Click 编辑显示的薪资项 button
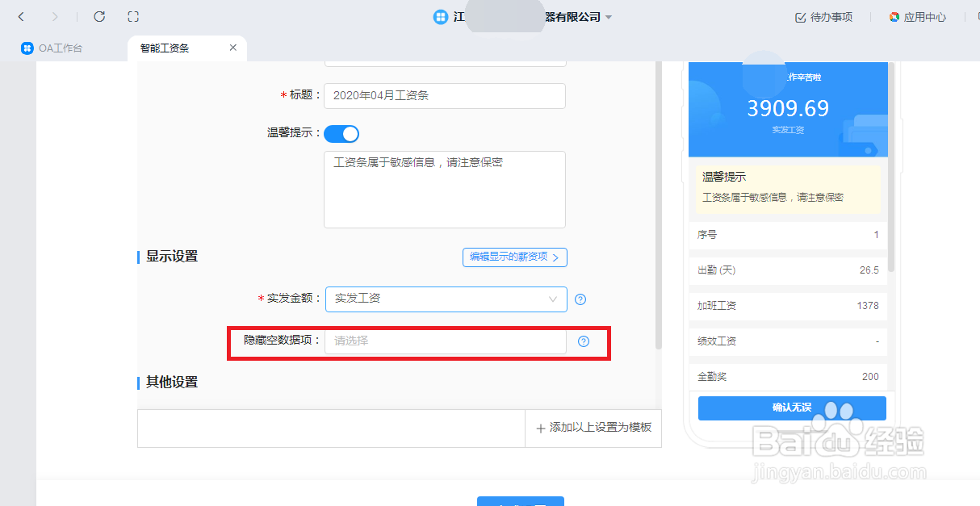Viewport: 980px width, 506px height. click(x=515, y=257)
